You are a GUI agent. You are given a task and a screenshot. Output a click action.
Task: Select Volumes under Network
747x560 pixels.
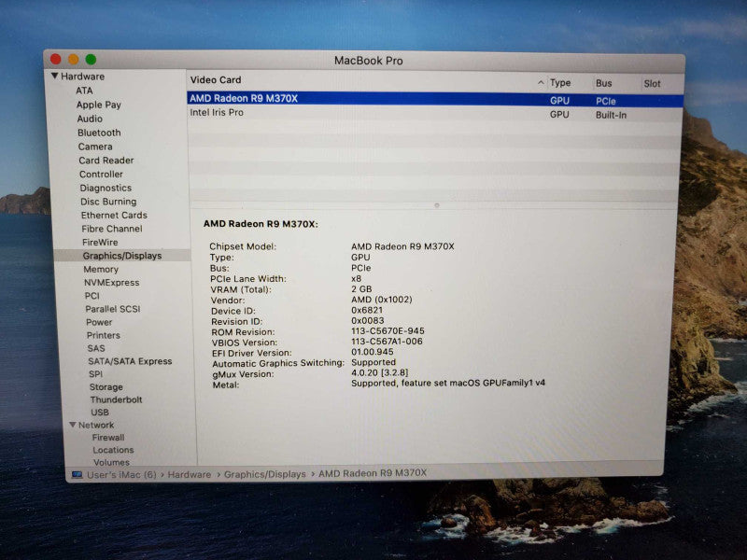coord(111,462)
